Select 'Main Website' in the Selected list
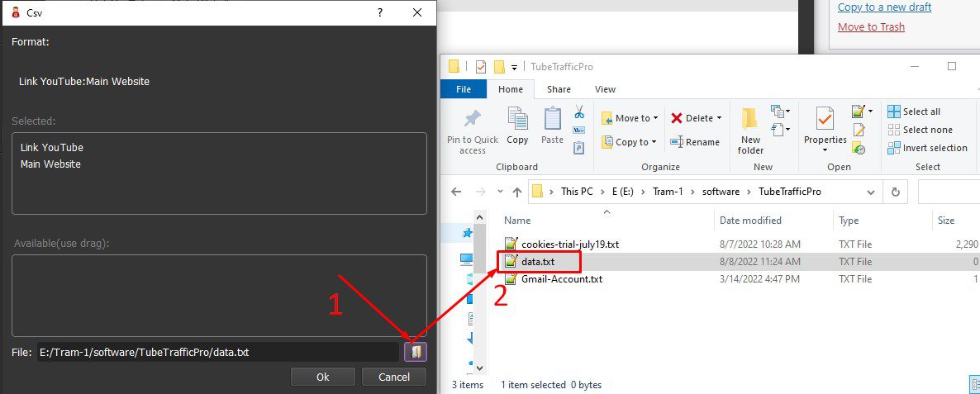 (x=50, y=164)
